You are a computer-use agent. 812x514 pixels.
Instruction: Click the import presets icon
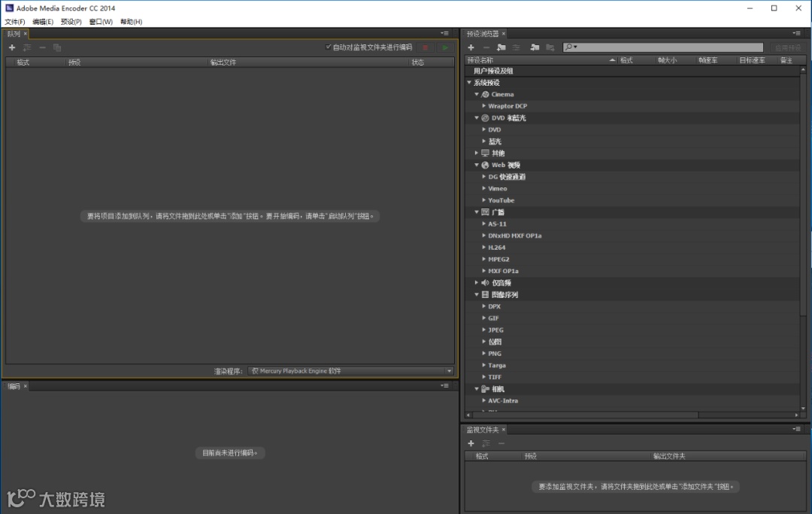point(535,47)
